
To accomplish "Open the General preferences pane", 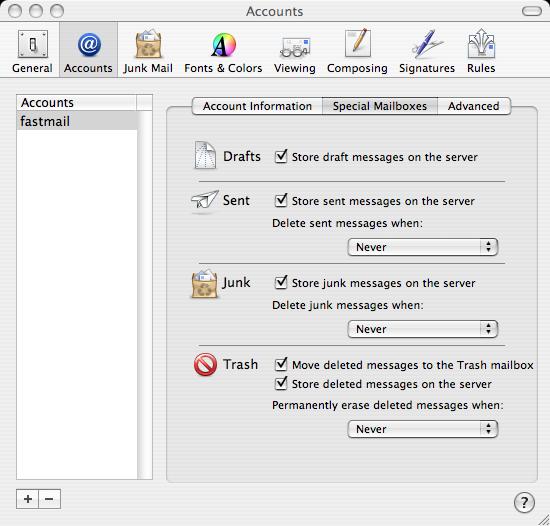I will (x=33, y=51).
